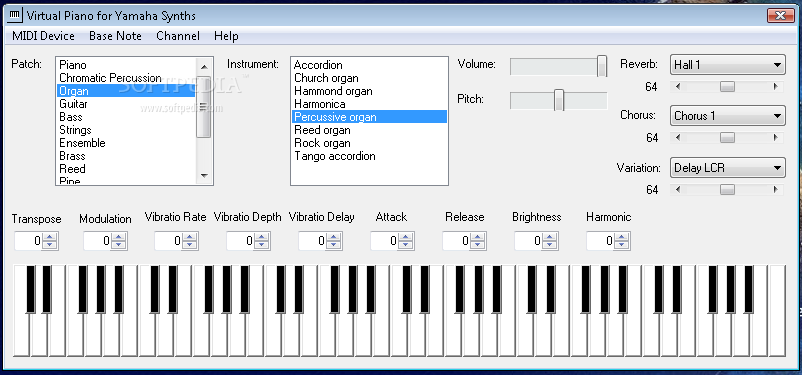Open the Variation dropdown showing Delay LCR

(x=727, y=167)
